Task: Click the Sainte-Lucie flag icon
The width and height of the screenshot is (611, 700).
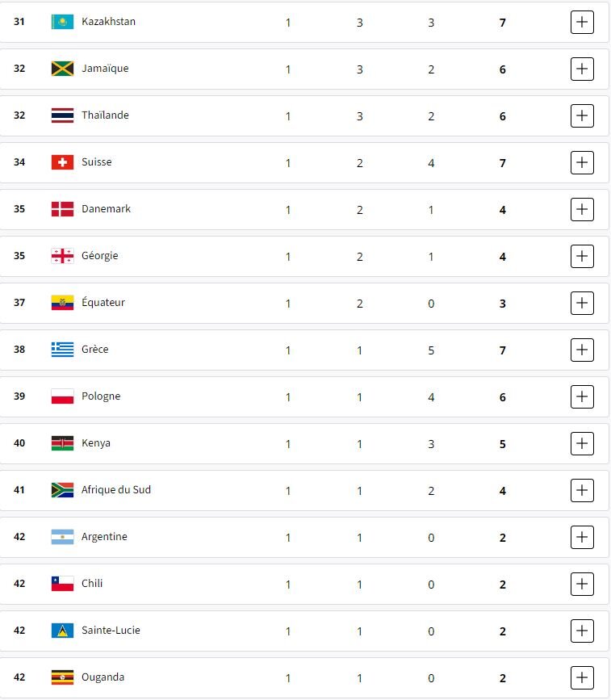Action: point(62,631)
